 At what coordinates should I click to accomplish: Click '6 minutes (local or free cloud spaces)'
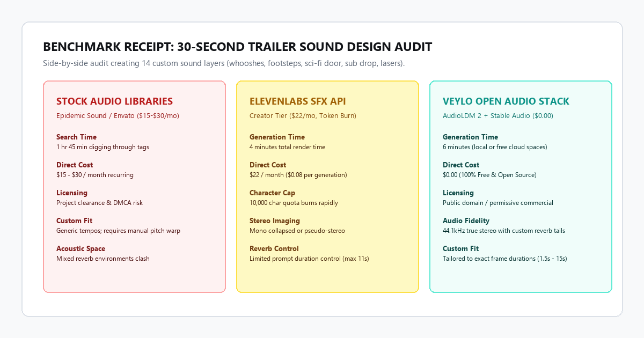pyautogui.click(x=495, y=147)
